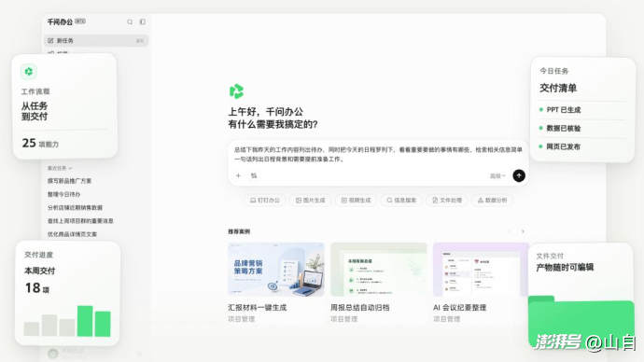
Task: Select the 钉钉办公 shortcut chip
Action: tap(265, 201)
